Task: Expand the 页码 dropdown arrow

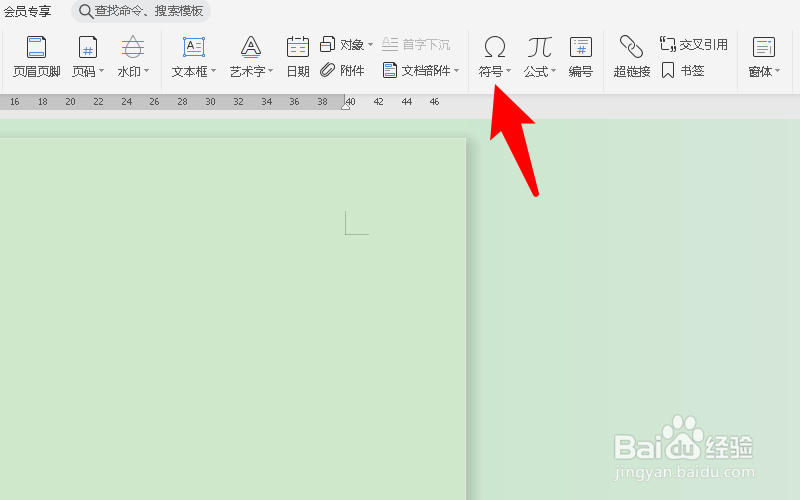Action: pos(101,71)
